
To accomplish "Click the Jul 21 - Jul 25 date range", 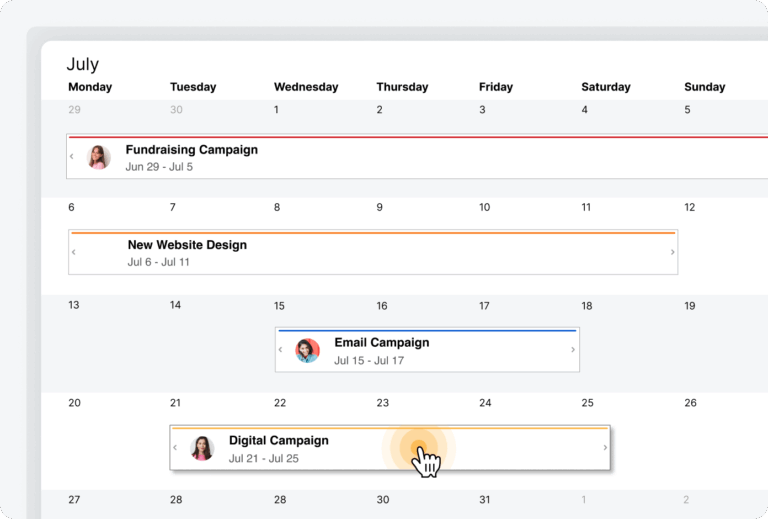I will (x=264, y=459).
